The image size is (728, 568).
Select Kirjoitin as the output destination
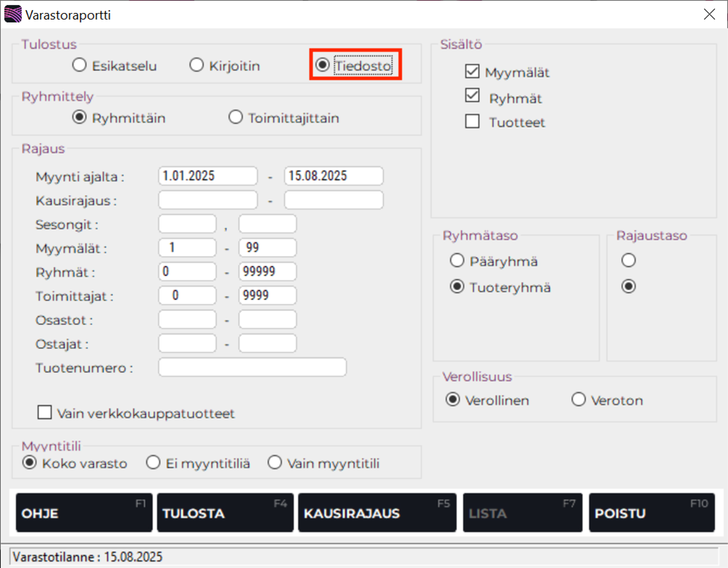197,65
